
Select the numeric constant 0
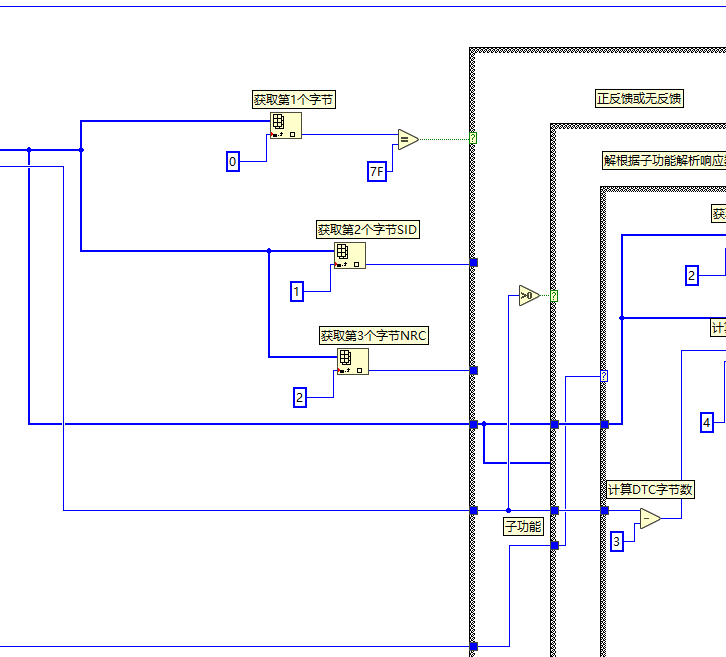tap(233, 162)
